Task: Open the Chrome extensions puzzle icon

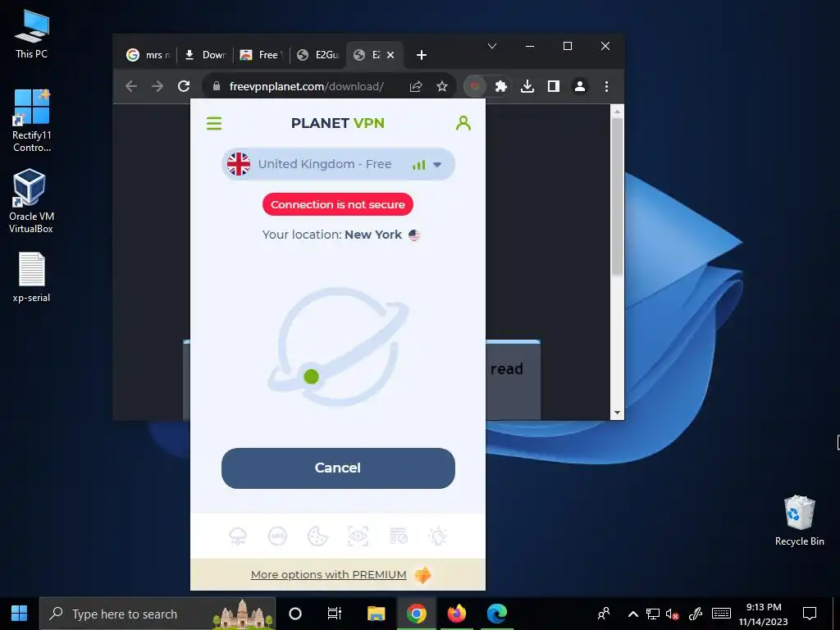Action: click(x=501, y=86)
